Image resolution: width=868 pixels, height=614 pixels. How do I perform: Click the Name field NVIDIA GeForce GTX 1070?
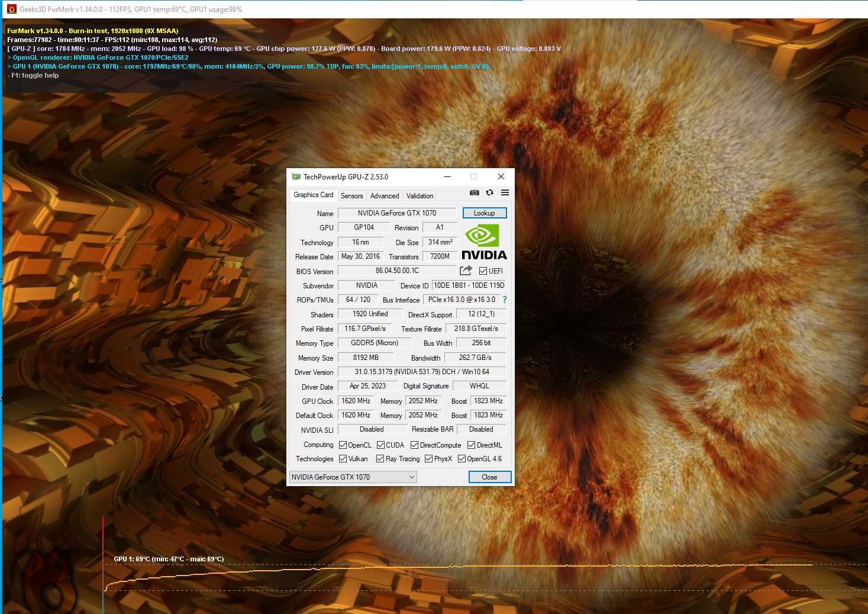click(397, 213)
